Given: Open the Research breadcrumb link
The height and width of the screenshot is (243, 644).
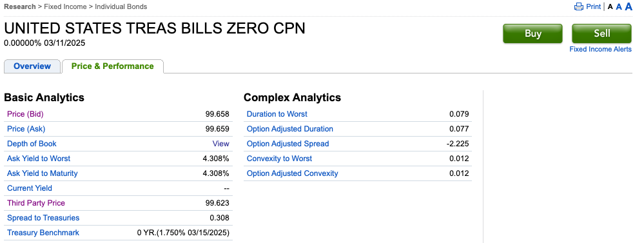Looking at the screenshot, I should (20, 6).
